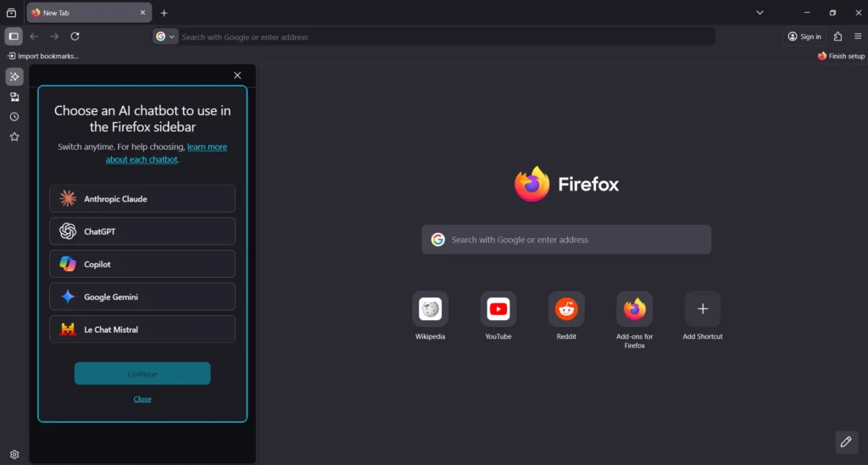Click the Close link below Continue

point(142,399)
